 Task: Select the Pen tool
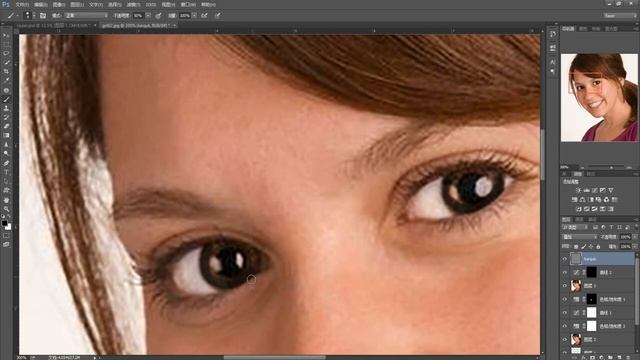[6, 163]
